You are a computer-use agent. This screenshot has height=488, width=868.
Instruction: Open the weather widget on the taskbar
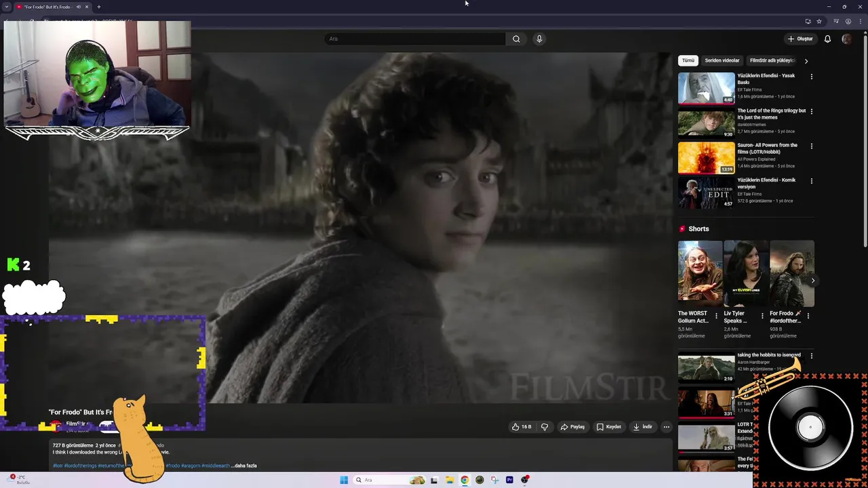pos(19,479)
